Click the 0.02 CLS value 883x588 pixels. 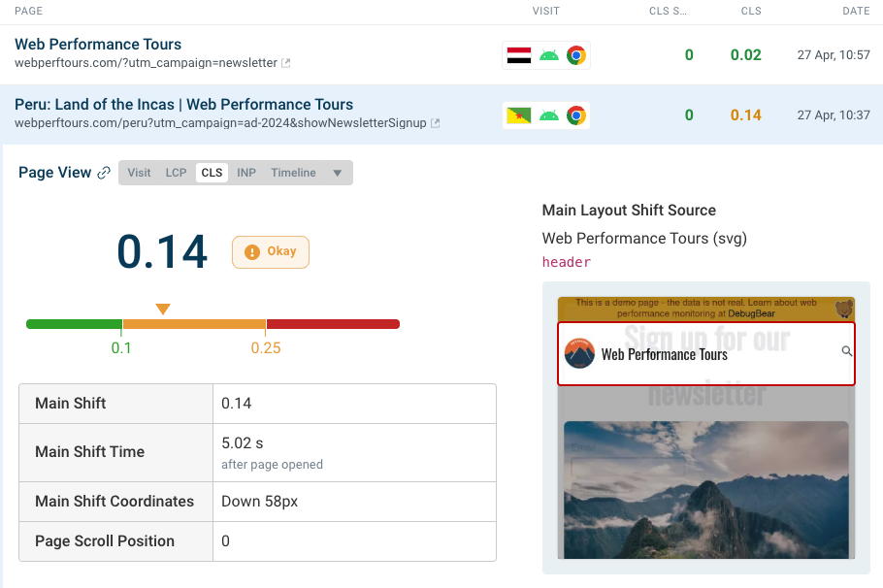point(745,55)
